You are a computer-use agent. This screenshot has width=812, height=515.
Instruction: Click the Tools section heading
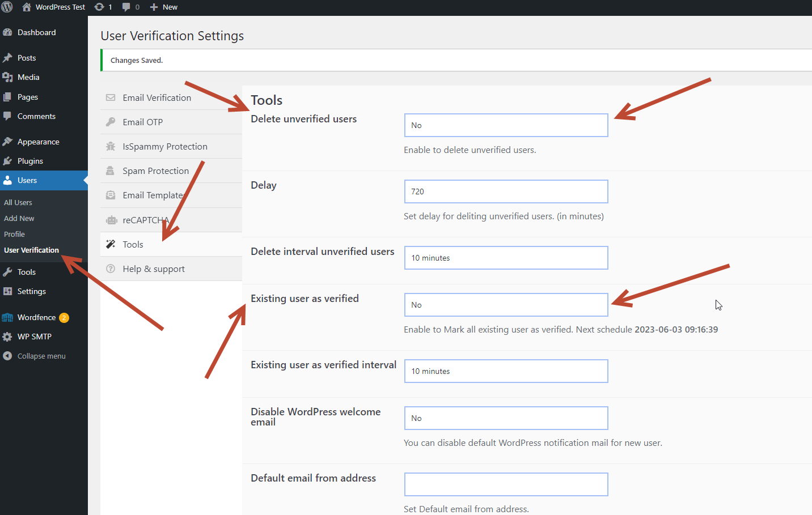[x=267, y=100]
